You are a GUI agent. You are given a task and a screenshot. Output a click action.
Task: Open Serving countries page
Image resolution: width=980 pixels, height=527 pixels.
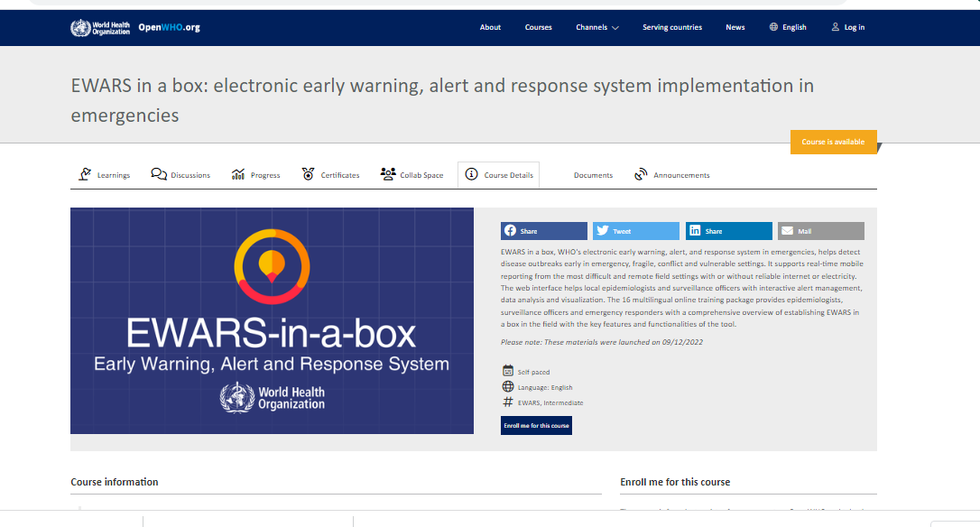click(x=672, y=27)
